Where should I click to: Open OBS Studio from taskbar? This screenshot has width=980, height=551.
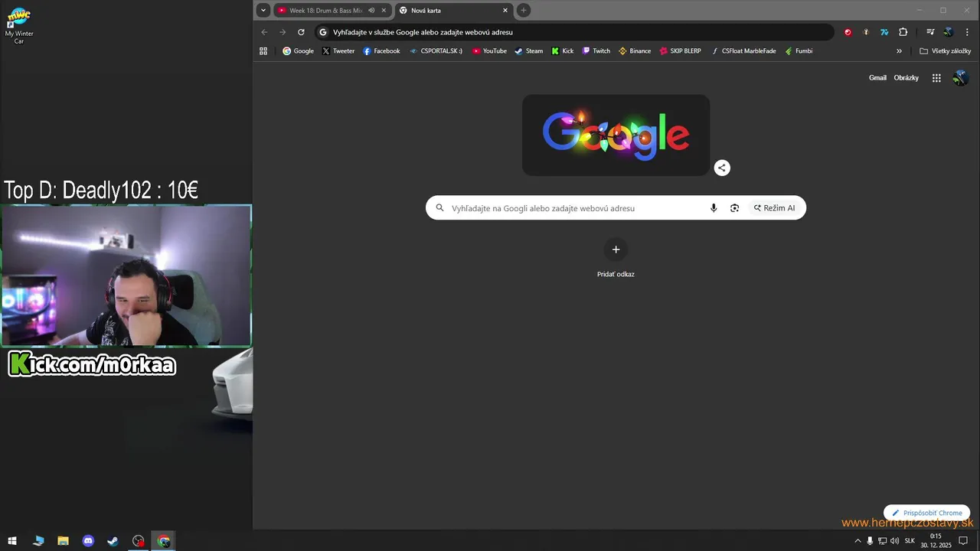click(138, 541)
